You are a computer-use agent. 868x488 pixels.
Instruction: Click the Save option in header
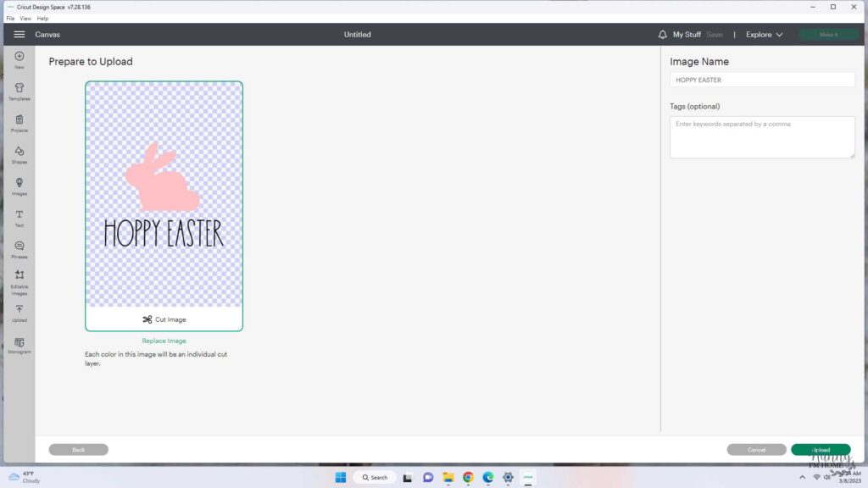pyautogui.click(x=714, y=34)
